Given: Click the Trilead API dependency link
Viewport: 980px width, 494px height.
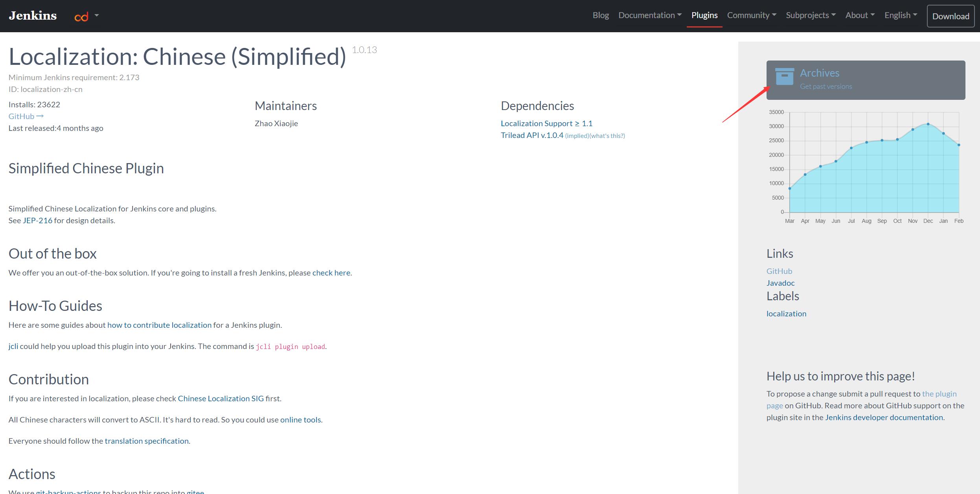Looking at the screenshot, I should coord(531,135).
